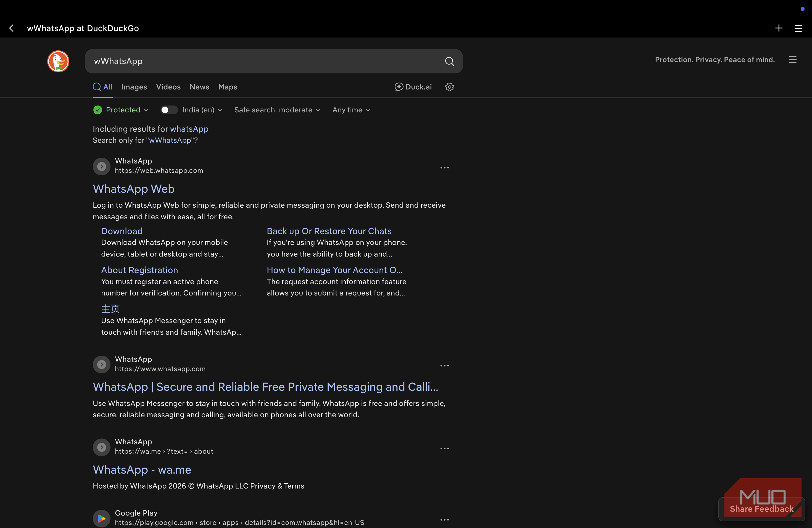Click the whatsApp suggested spelling link
Image resolution: width=812 pixels, height=528 pixels.
tap(189, 129)
